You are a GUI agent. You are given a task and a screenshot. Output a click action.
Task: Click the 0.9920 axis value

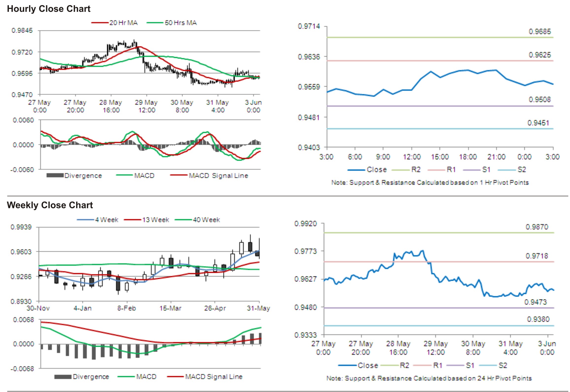point(305,224)
